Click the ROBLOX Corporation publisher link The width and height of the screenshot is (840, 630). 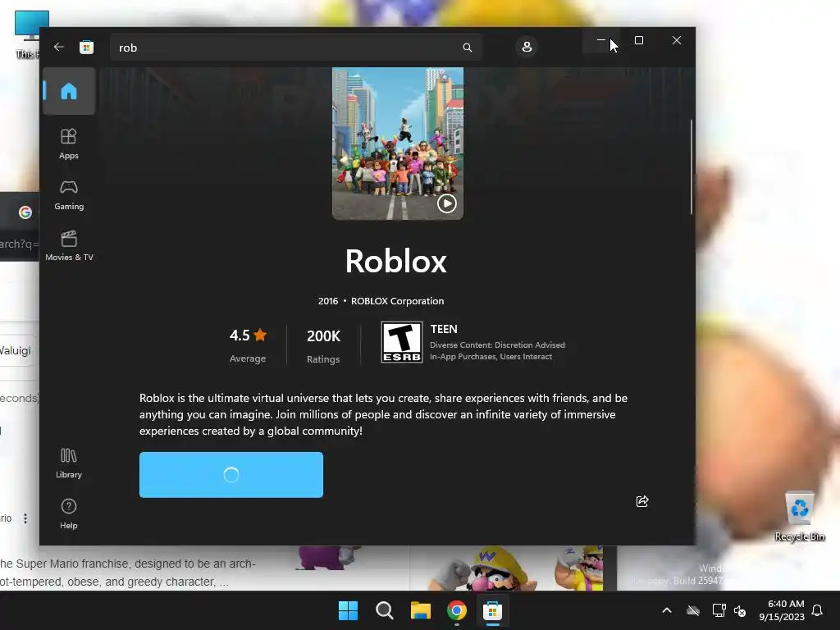tap(398, 301)
